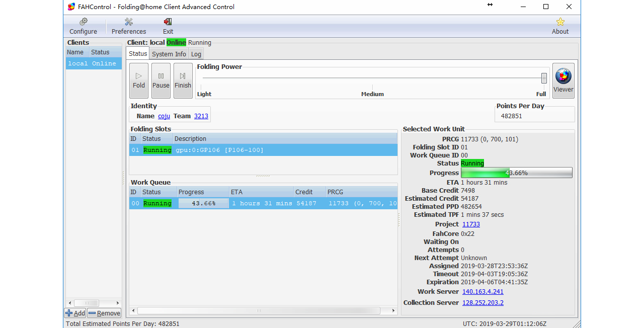
Task: Click the Next Attempt value Unknown
Action: [x=474, y=258]
